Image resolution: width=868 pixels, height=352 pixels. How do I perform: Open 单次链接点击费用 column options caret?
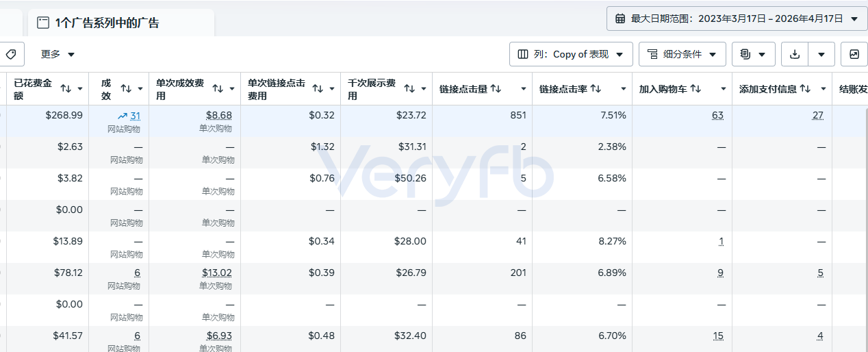click(x=332, y=89)
